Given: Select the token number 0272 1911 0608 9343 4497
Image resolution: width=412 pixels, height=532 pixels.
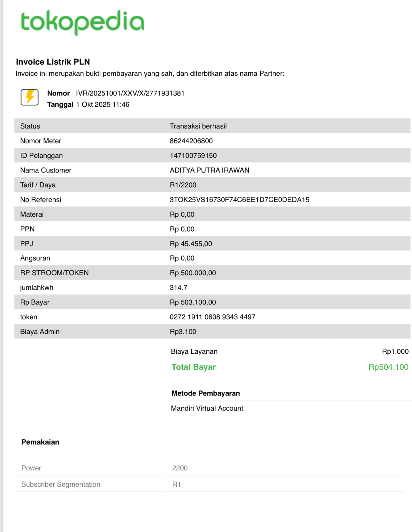Looking at the screenshot, I should [x=212, y=317].
